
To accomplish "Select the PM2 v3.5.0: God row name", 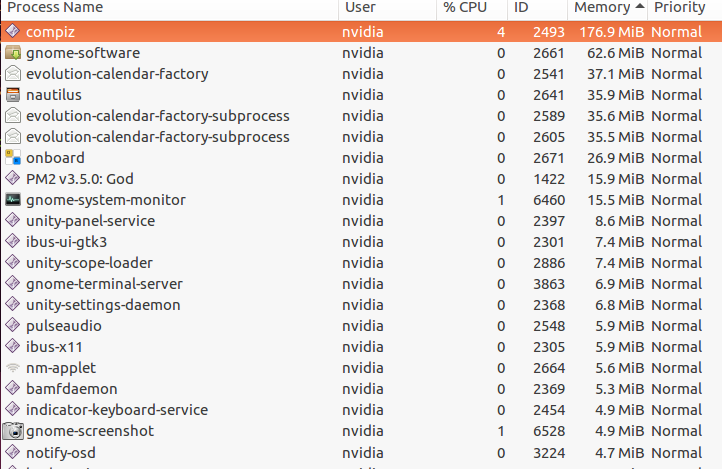I will pos(80,179).
